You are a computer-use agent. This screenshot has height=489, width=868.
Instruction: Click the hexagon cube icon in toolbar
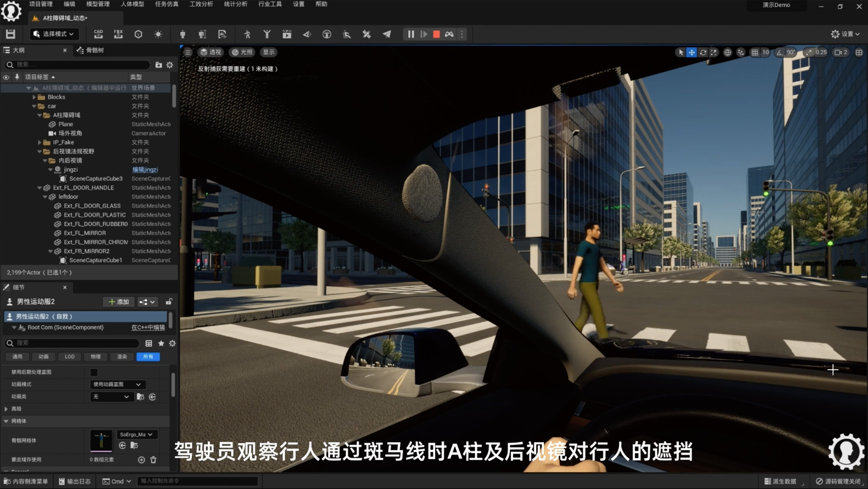tap(138, 34)
